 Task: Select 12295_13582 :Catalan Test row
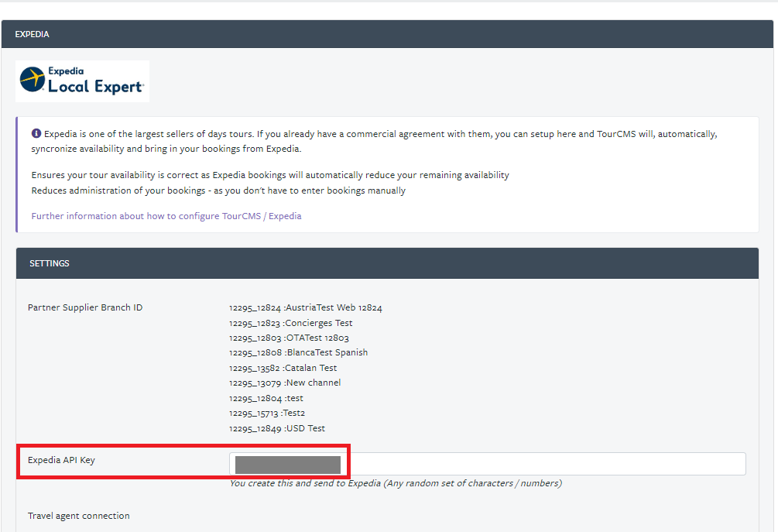283,369
